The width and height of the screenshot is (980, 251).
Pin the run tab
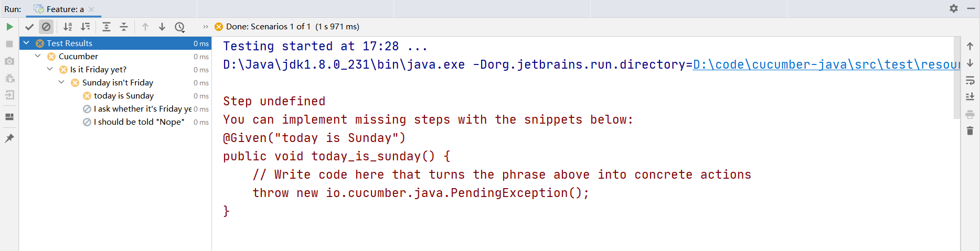[9, 138]
